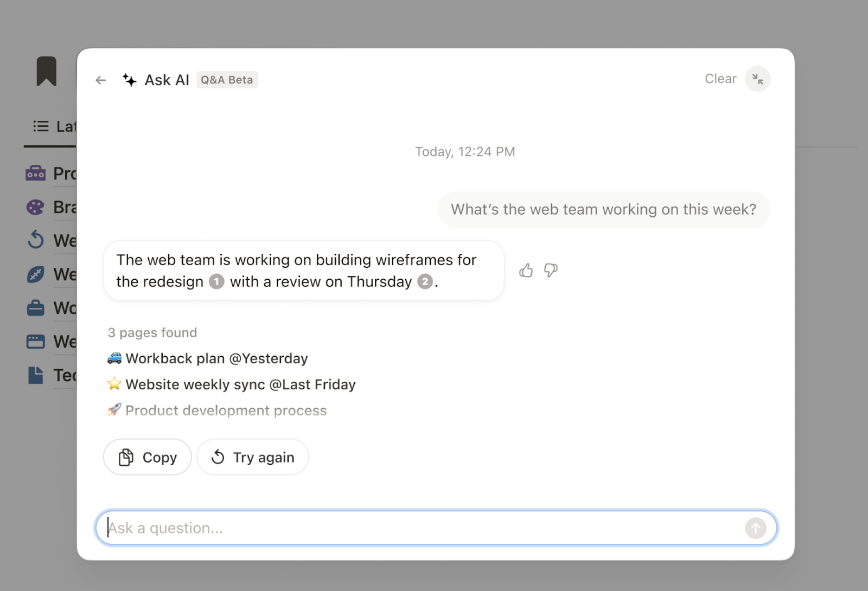Click the send arrow button
This screenshot has height=591, width=868.
755,528
